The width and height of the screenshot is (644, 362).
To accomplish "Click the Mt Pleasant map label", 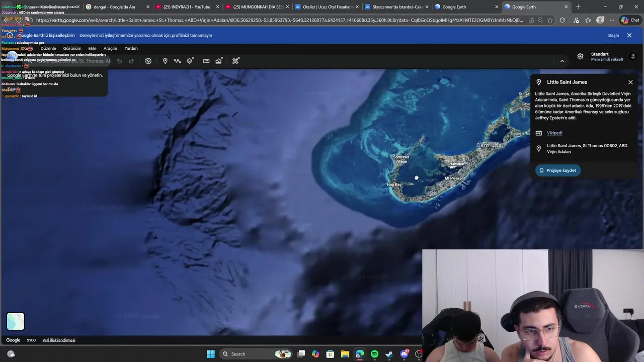I will click(x=455, y=178).
